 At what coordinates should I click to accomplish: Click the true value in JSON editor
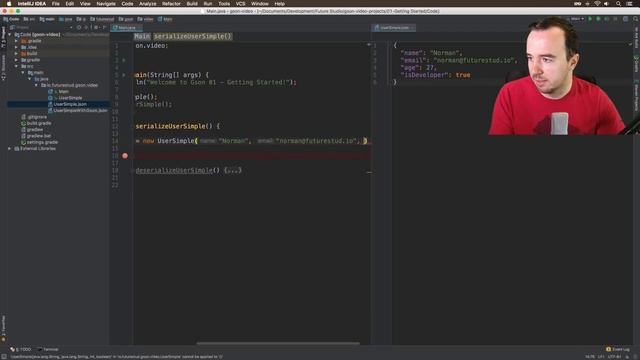pos(463,75)
